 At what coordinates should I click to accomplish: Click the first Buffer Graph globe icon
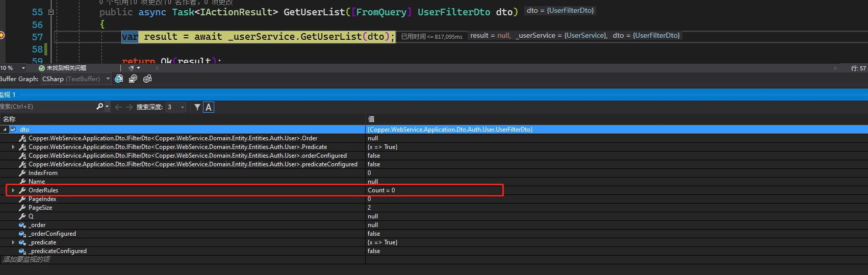(119, 79)
